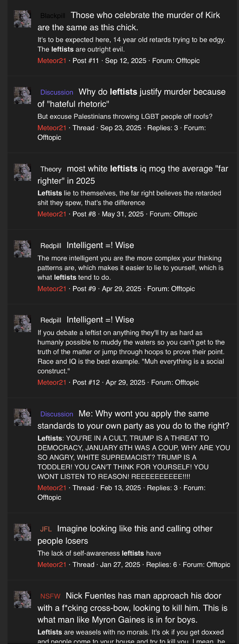Click the avatar beside the Blackpill Kirk post
Screen dimensions: 239x644
pos(22,19)
